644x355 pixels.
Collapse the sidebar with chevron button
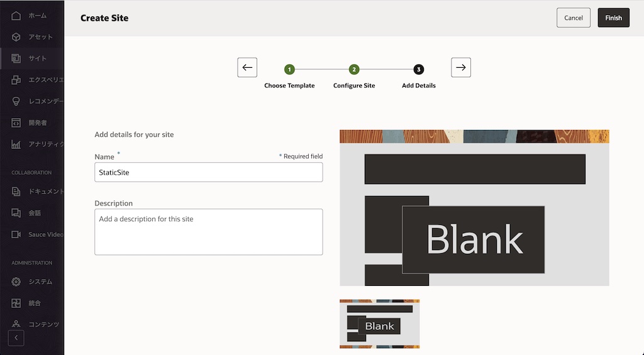point(16,338)
